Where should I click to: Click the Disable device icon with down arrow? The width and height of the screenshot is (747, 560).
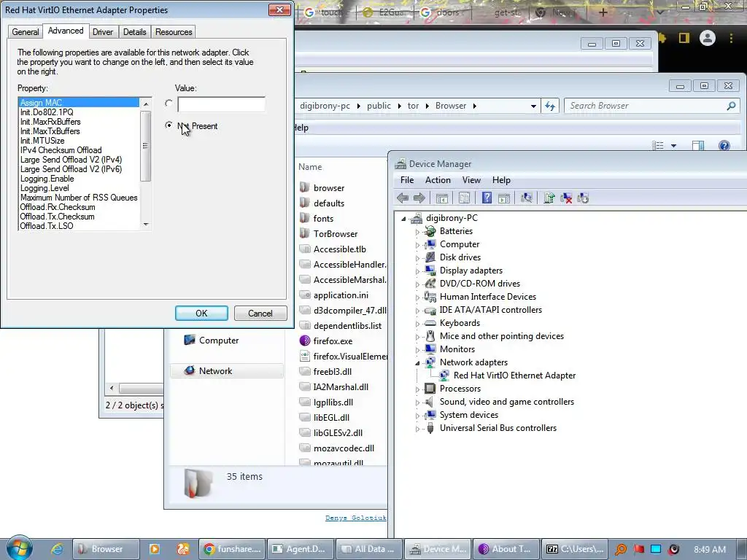tap(583, 198)
